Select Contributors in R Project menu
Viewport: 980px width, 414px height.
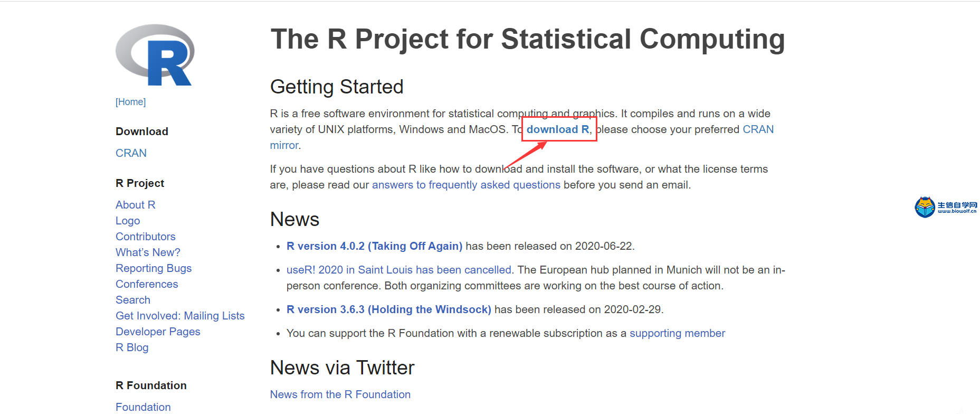pyautogui.click(x=146, y=237)
